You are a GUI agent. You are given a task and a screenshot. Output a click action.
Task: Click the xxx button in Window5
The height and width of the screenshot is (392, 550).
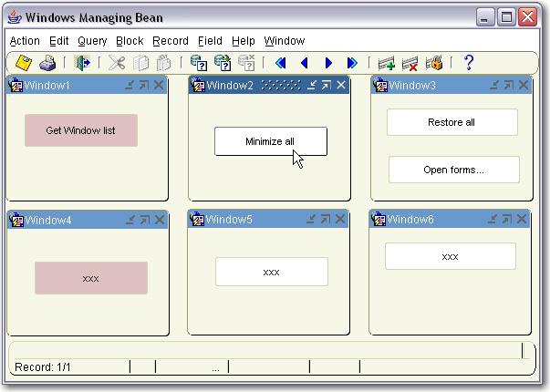(272, 272)
